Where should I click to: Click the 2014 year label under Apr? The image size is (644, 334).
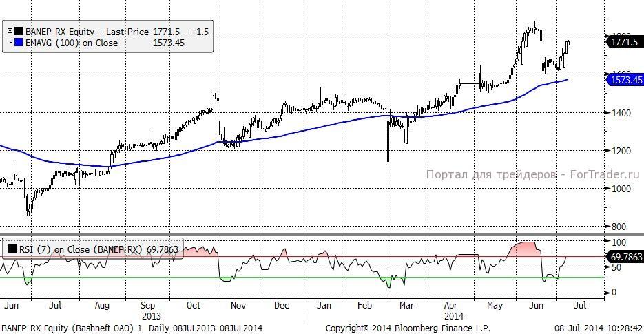pos(454,316)
